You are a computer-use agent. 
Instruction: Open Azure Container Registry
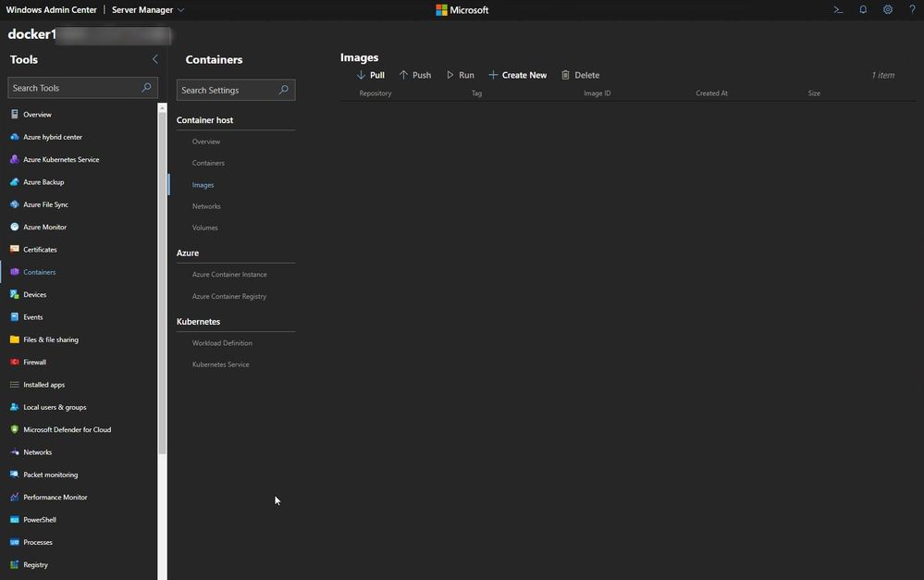click(229, 296)
